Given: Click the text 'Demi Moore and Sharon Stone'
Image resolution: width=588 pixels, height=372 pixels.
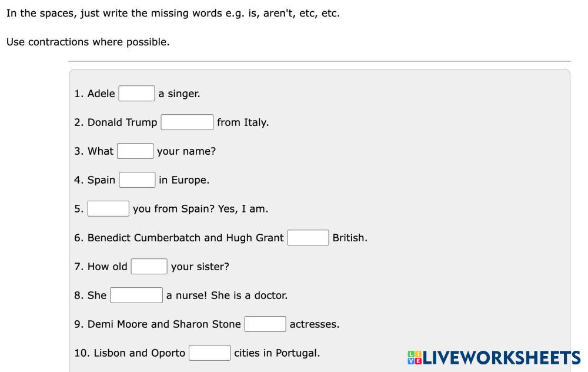Looking at the screenshot, I should [x=164, y=324].
